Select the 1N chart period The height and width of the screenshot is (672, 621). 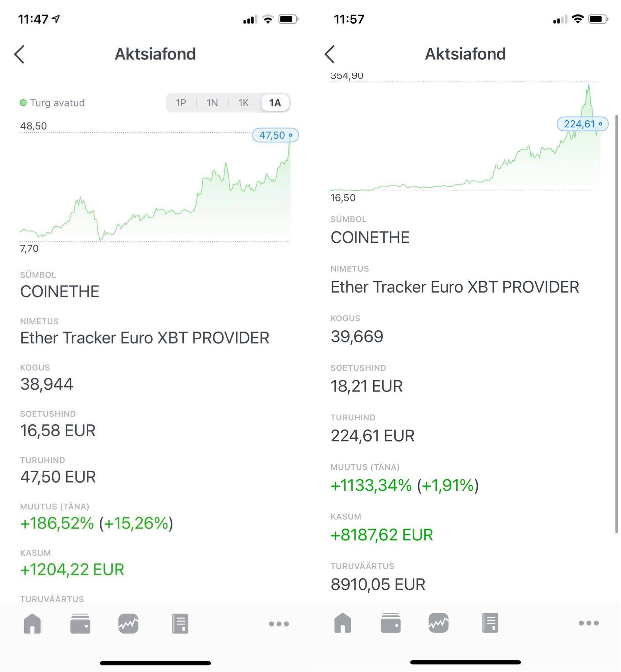(x=212, y=103)
